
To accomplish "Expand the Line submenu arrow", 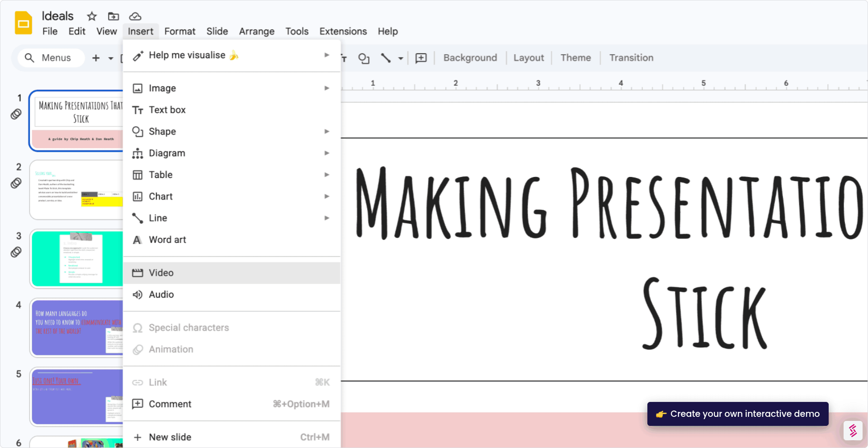I will (327, 218).
